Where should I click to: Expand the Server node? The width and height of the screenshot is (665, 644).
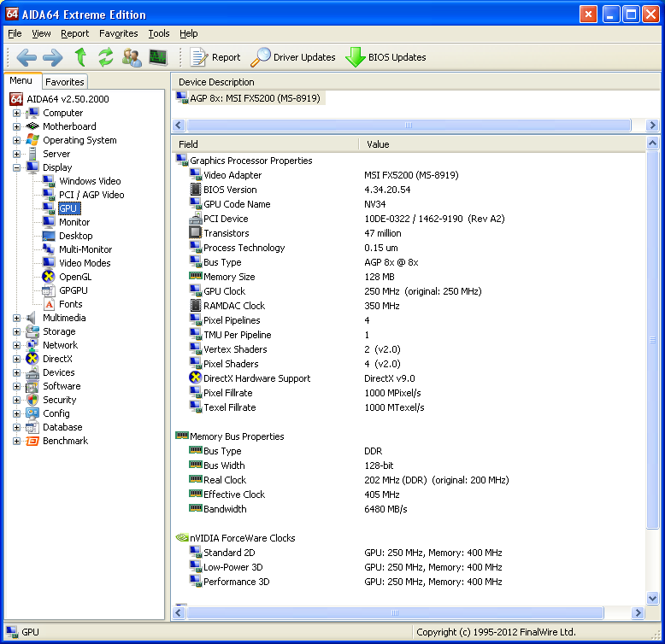(16, 155)
